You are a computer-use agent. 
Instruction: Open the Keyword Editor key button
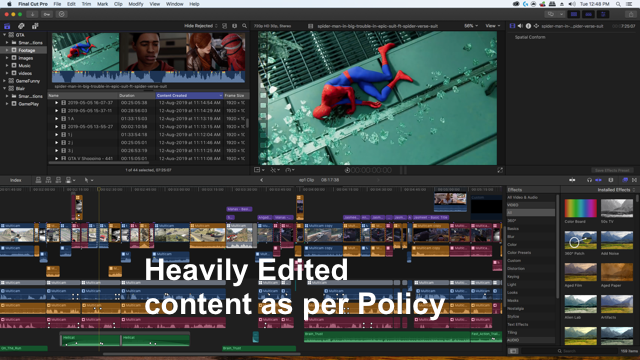pyautogui.click(x=47, y=14)
